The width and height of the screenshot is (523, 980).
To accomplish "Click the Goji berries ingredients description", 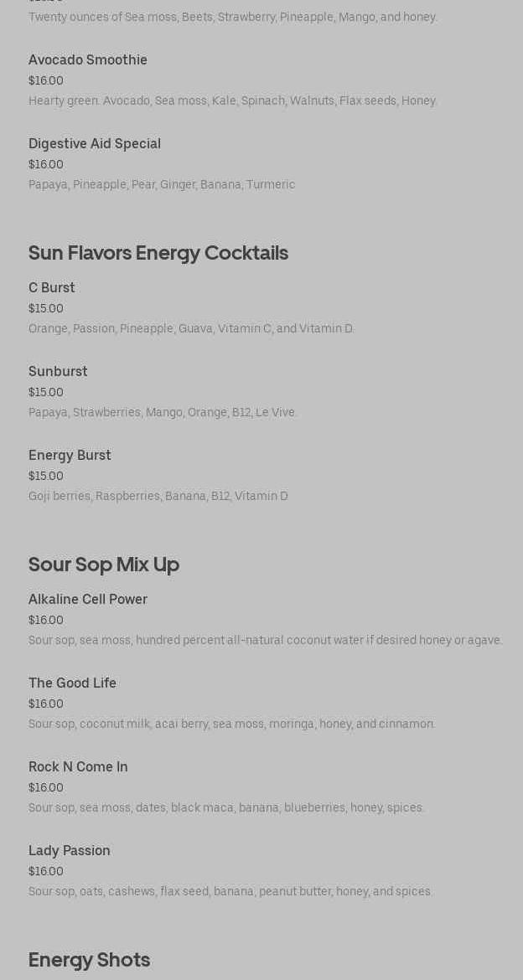I will (x=158, y=496).
